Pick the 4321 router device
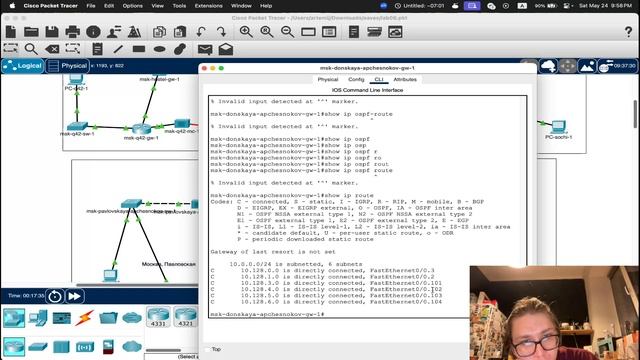 [185, 317]
